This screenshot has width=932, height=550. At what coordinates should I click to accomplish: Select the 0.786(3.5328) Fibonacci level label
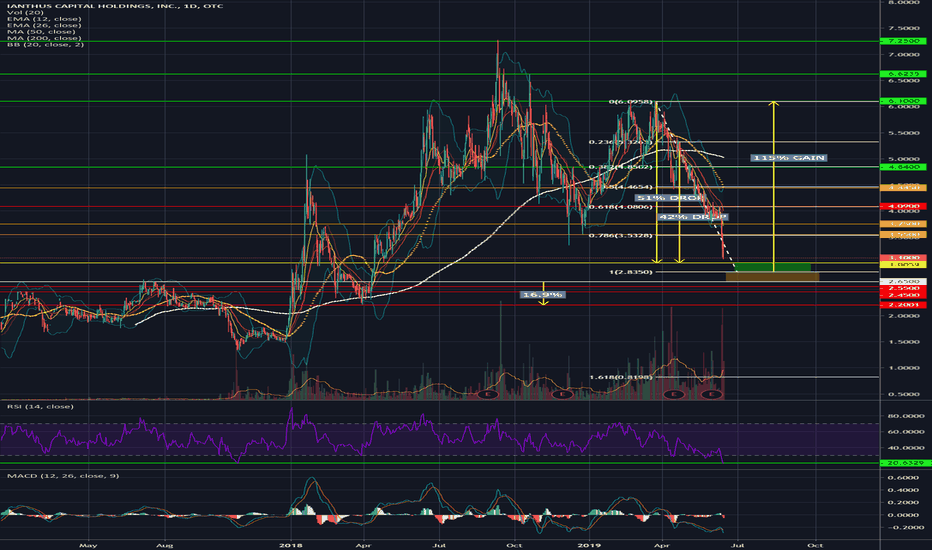point(621,236)
